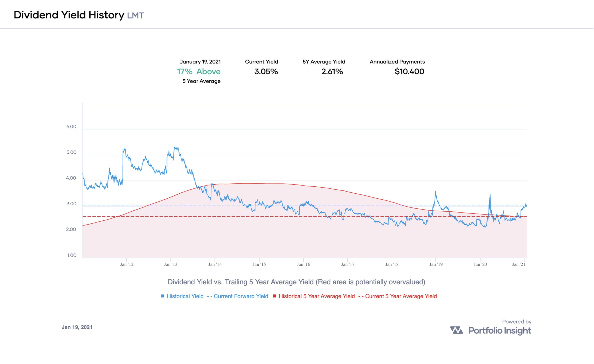Viewport: 594px width, 364px height.
Task: Click the red Historical 5 Year Average legend square
Action: [275, 296]
